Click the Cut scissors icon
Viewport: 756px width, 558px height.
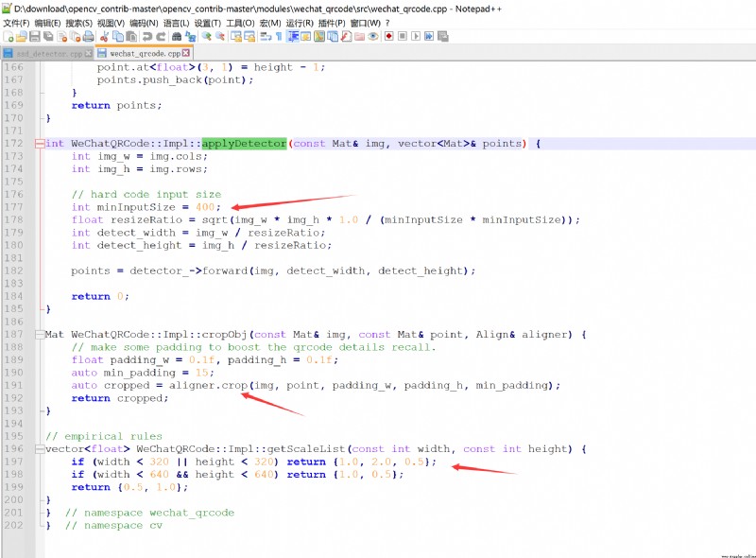[x=104, y=37]
